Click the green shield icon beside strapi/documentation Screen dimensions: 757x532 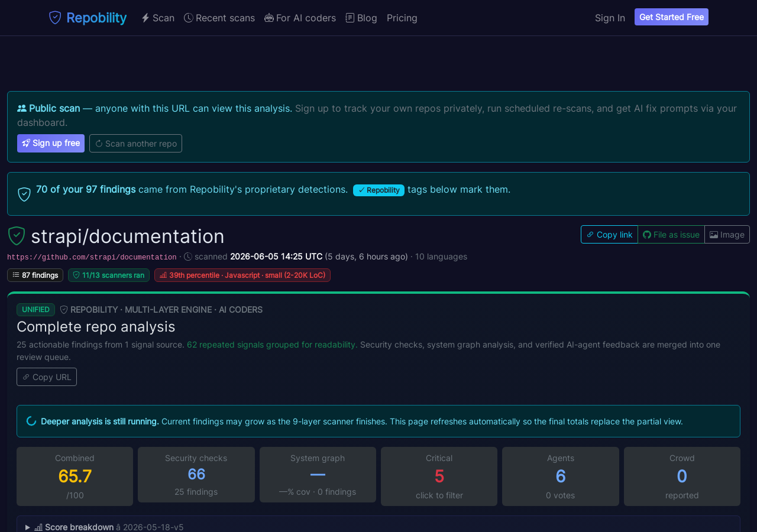(x=17, y=236)
